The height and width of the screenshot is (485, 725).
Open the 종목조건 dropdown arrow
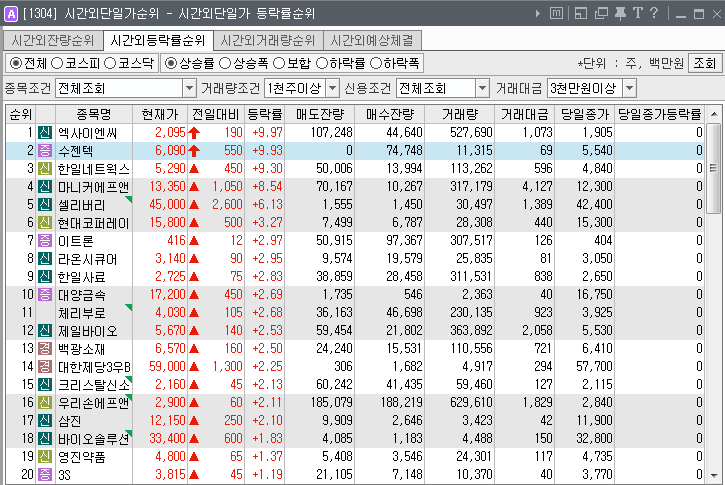pyautogui.click(x=189, y=88)
